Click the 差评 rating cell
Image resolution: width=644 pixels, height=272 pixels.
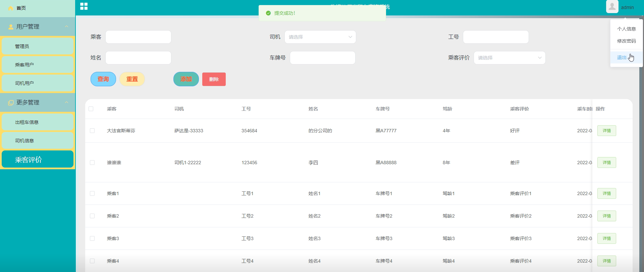click(x=515, y=163)
